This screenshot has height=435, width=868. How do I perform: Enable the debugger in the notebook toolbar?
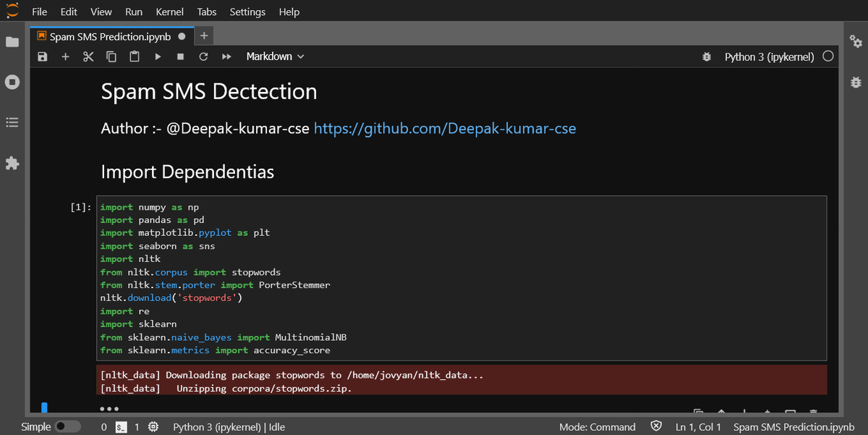[707, 56]
